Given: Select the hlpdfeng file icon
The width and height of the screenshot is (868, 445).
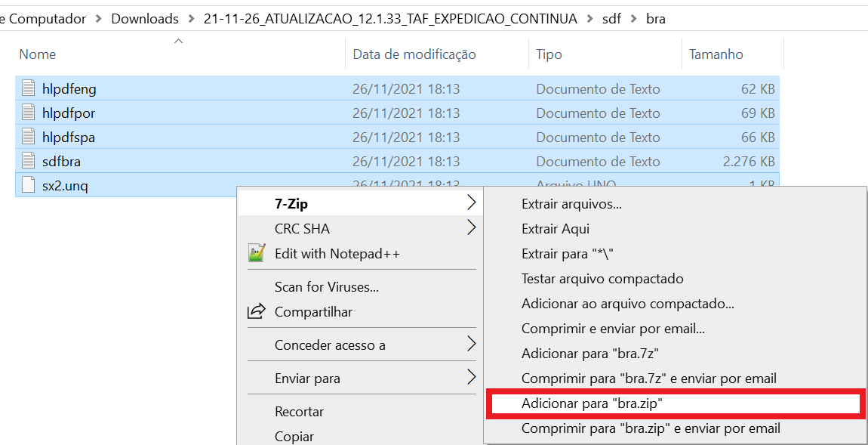Looking at the screenshot, I should pos(28,88).
